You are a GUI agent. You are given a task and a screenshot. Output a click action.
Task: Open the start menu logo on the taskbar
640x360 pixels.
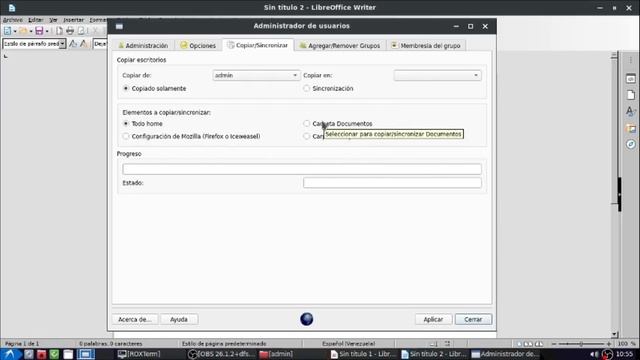10,354
